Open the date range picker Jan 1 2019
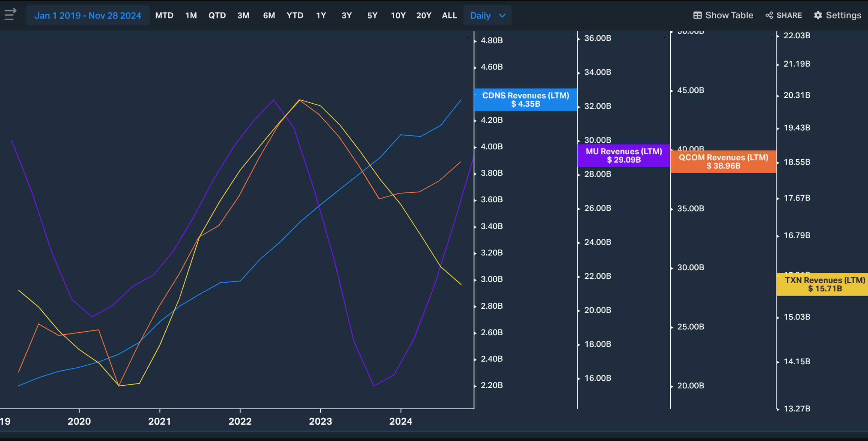 [88, 15]
